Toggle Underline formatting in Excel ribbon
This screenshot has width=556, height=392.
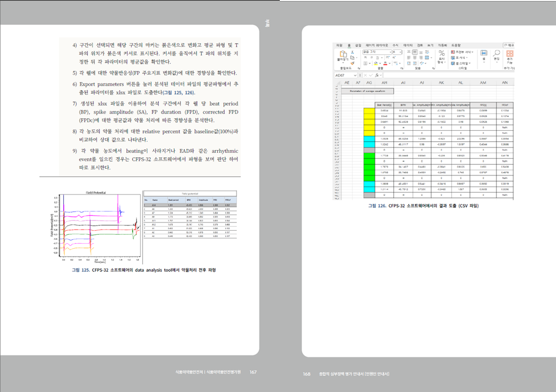(x=377, y=58)
